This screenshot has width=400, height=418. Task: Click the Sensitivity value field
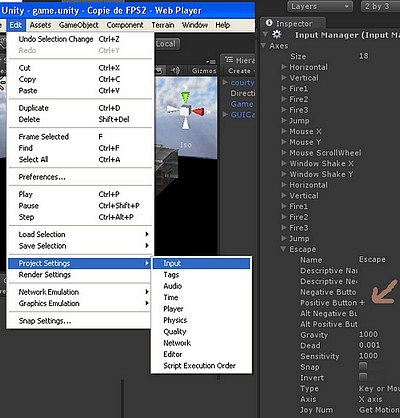[x=379, y=356]
